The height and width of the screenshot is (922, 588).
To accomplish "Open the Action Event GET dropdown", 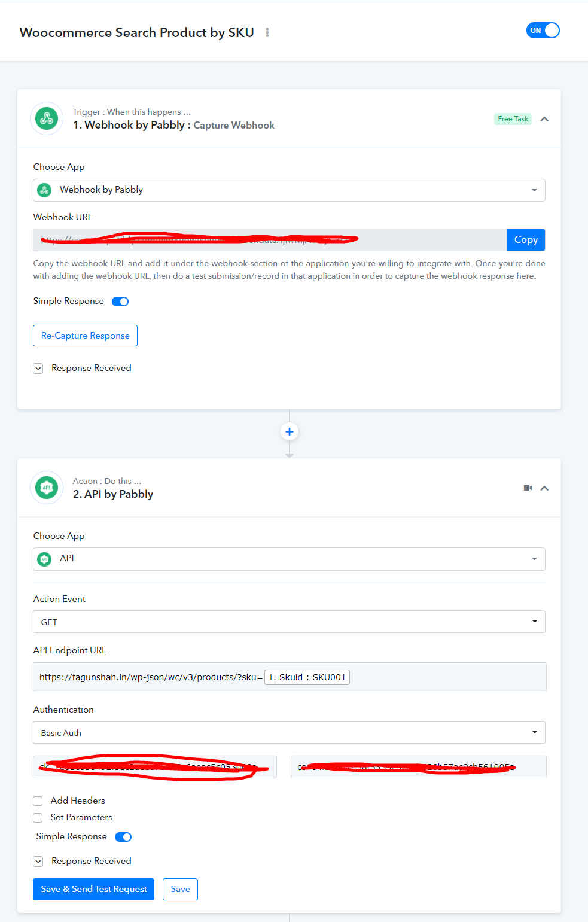I will pos(289,622).
